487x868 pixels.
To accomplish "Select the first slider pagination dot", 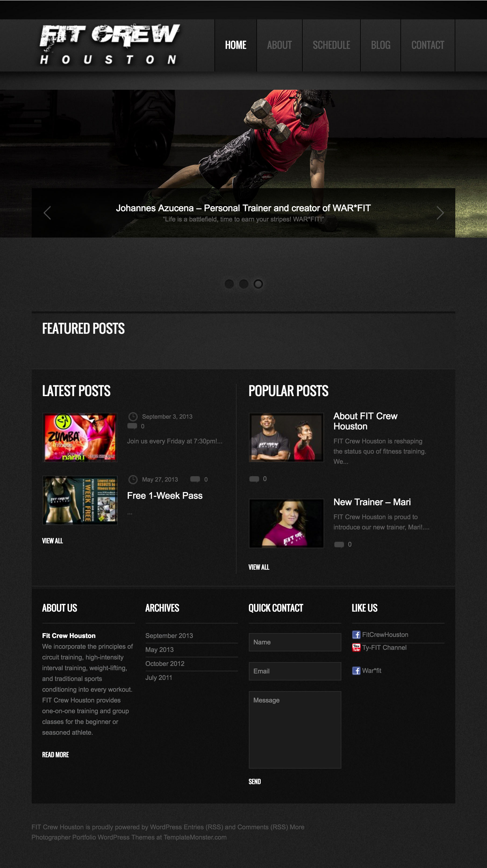I will (229, 284).
